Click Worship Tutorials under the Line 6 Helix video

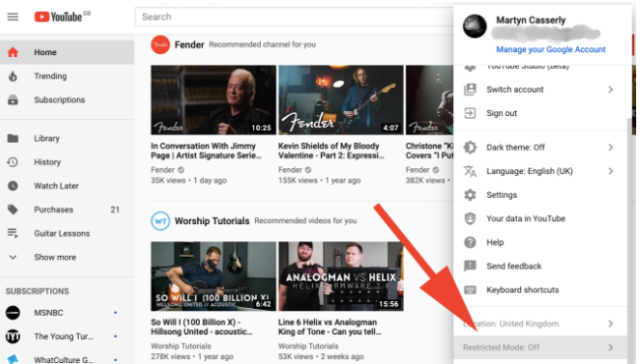308,346
